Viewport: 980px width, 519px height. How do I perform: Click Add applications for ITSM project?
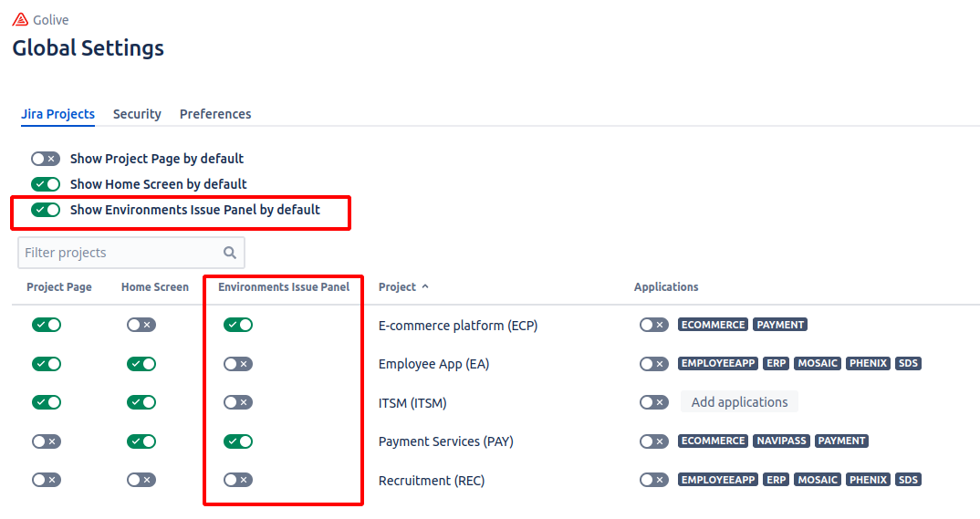[739, 402]
